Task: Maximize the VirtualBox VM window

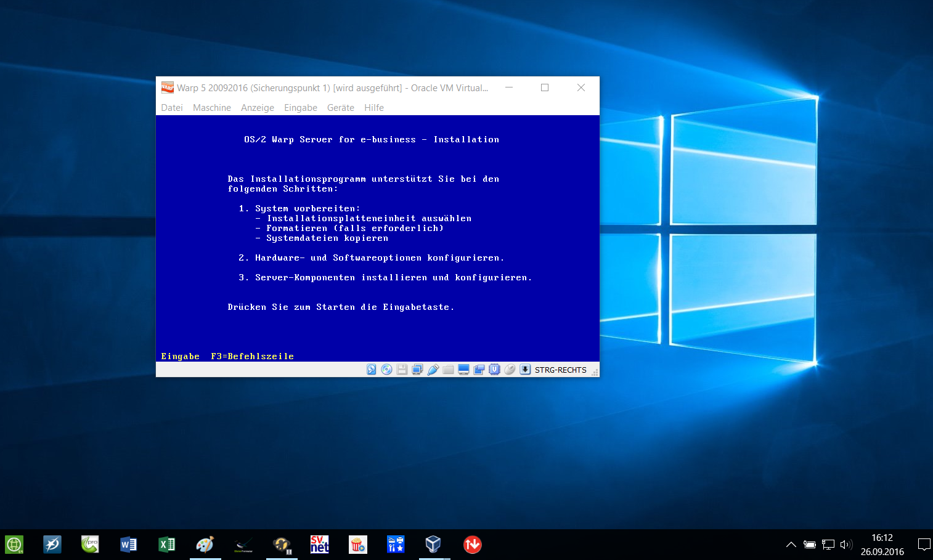Action: [x=545, y=87]
